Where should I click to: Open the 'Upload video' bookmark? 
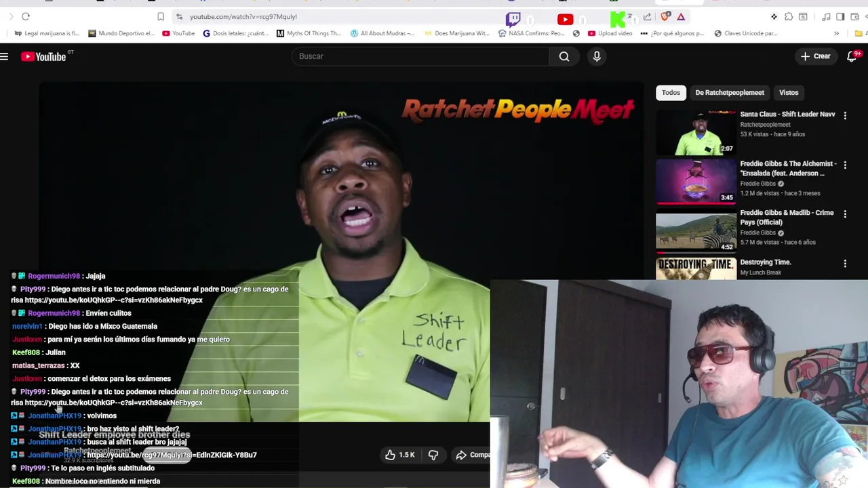coord(610,33)
